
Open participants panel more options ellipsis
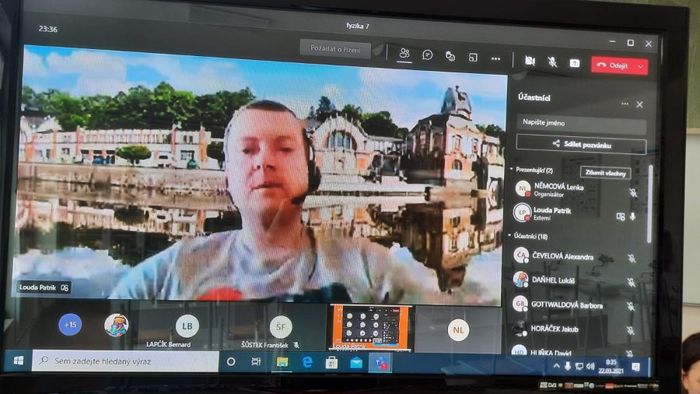tap(625, 104)
